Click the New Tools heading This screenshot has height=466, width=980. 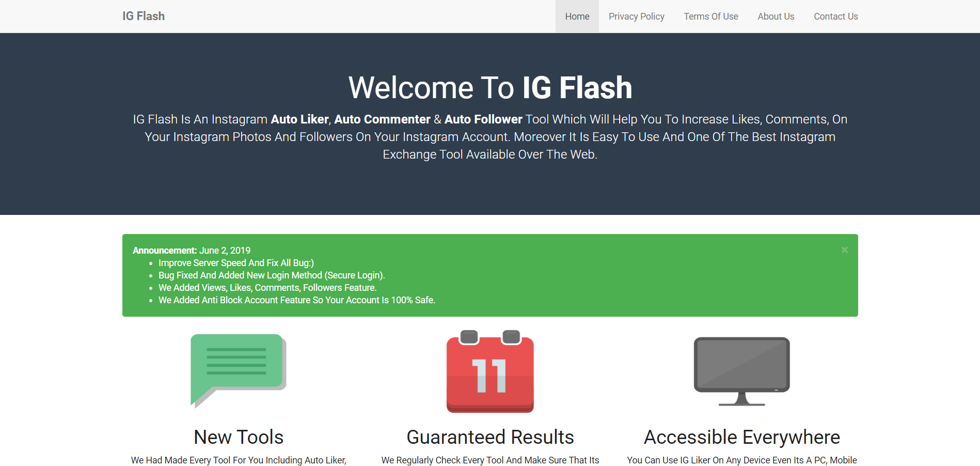click(x=238, y=437)
